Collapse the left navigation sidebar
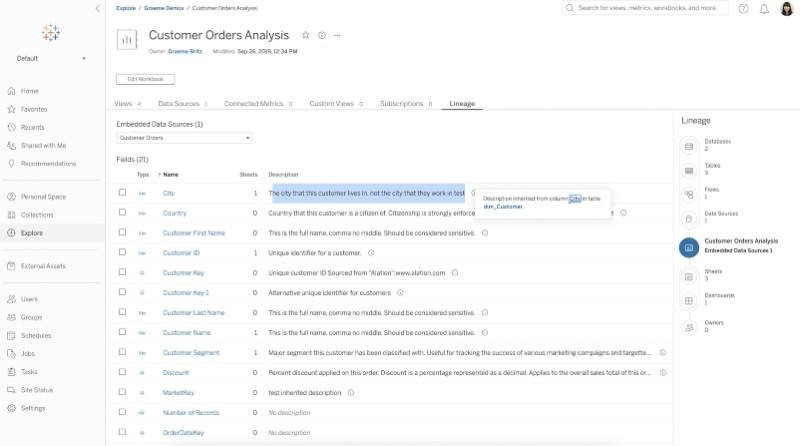Viewport: 800px width, 446px height. [96, 8]
